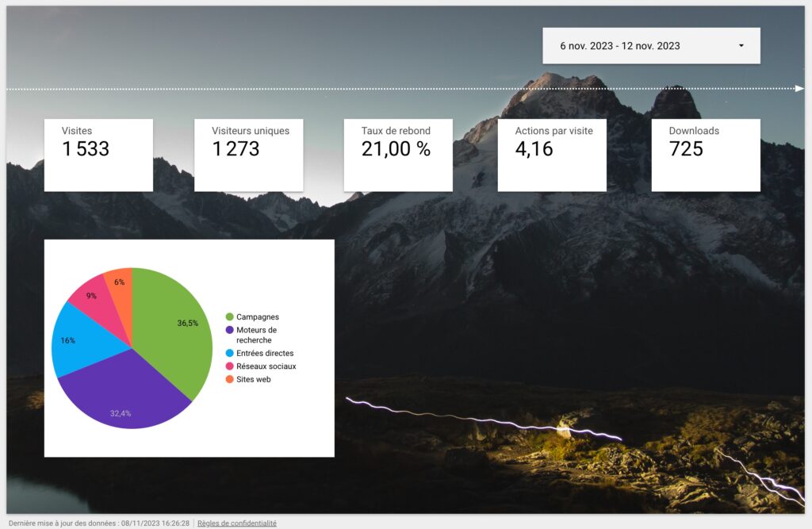Select the Visites scorecard showing 1 533
The width and height of the screenshot is (812, 529).
point(98,155)
